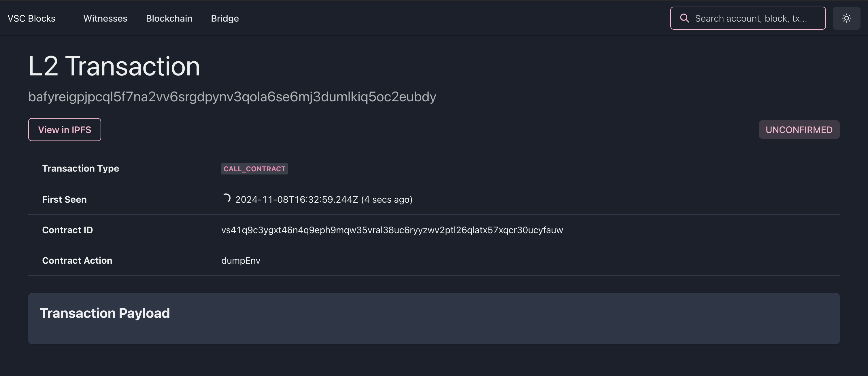Navigate to the Bridge page

[225, 18]
